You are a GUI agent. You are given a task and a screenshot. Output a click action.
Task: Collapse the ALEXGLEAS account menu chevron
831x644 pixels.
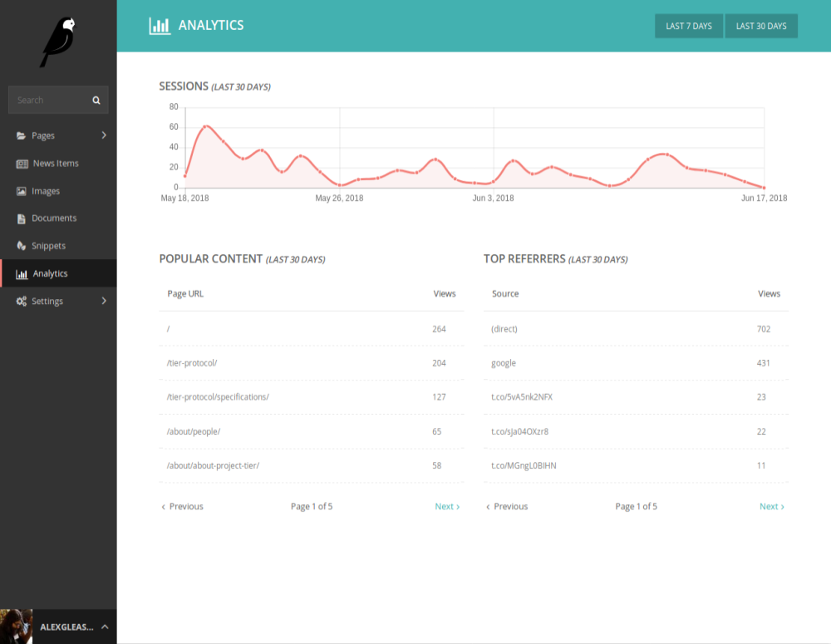tap(104, 627)
